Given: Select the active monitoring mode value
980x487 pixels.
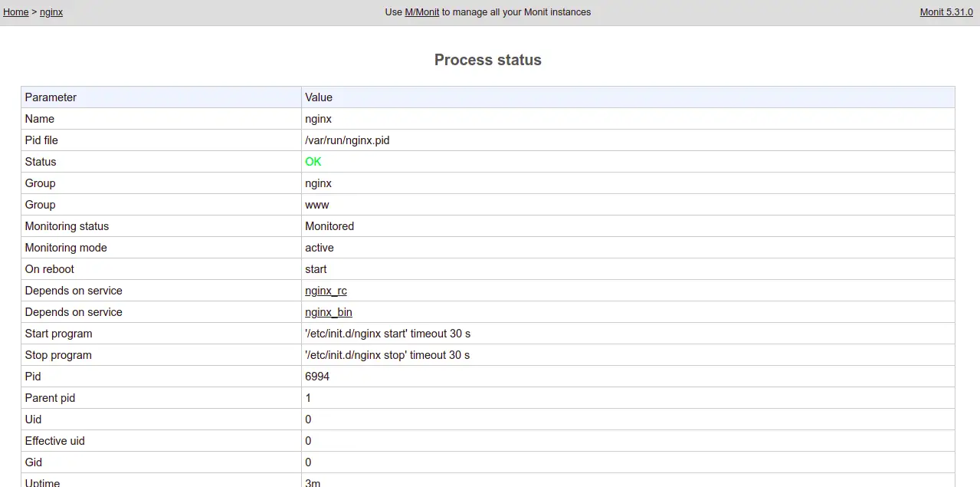Looking at the screenshot, I should coord(320,248).
